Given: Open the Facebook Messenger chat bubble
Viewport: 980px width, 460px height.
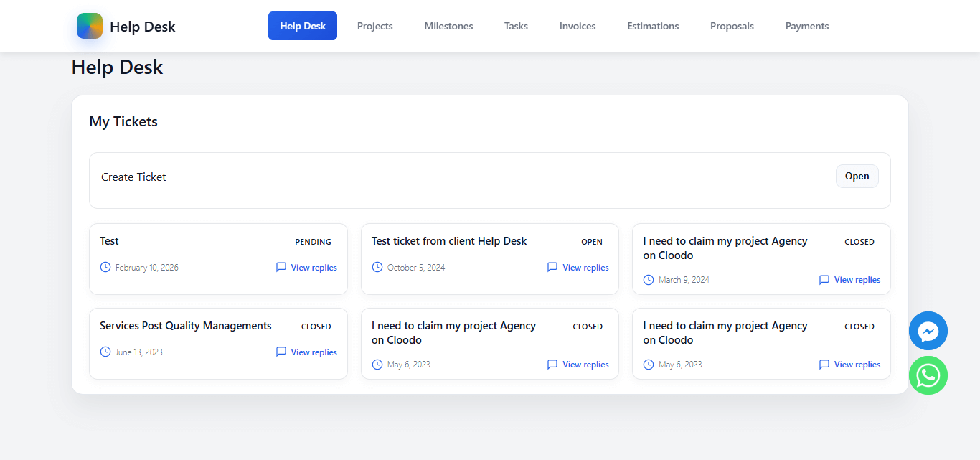Looking at the screenshot, I should 928,331.
